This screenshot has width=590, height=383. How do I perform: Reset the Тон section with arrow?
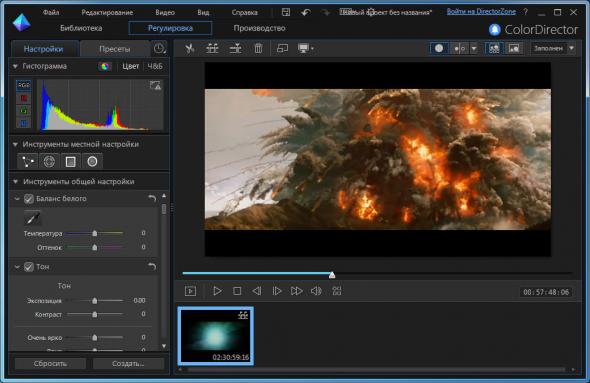(x=152, y=267)
